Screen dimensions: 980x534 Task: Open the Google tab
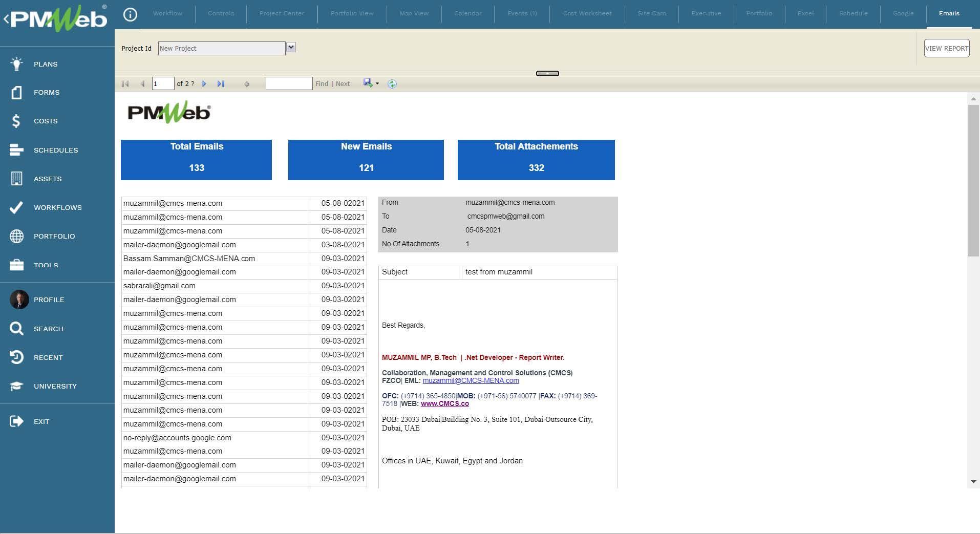(x=903, y=13)
